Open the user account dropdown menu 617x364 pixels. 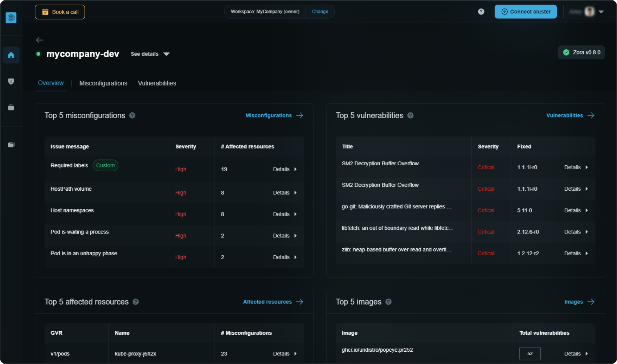601,12
